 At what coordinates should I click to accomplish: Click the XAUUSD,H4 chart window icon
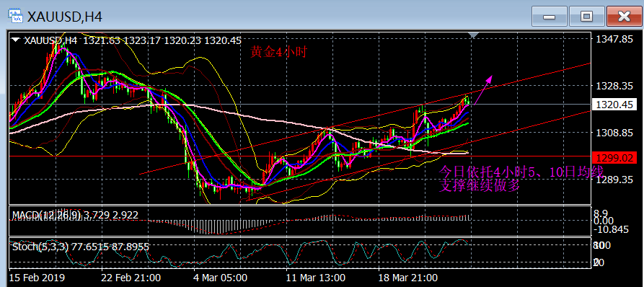[x=16, y=16]
